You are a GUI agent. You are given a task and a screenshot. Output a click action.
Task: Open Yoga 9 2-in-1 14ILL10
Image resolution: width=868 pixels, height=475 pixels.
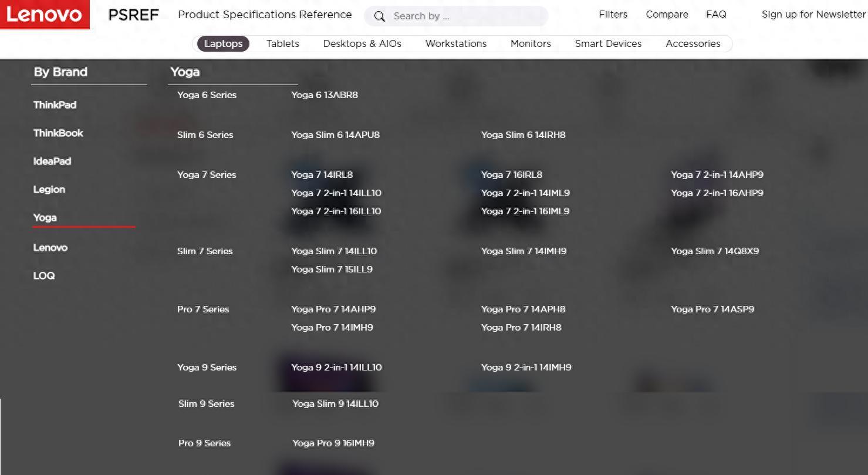336,367
